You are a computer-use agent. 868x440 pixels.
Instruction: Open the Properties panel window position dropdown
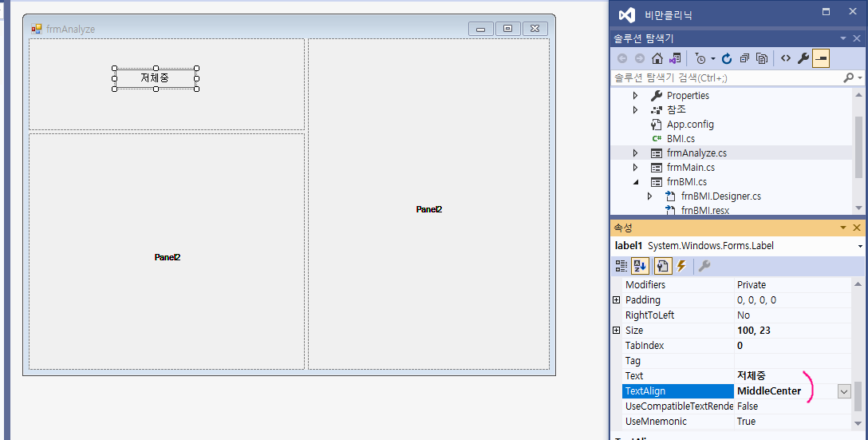(843, 228)
